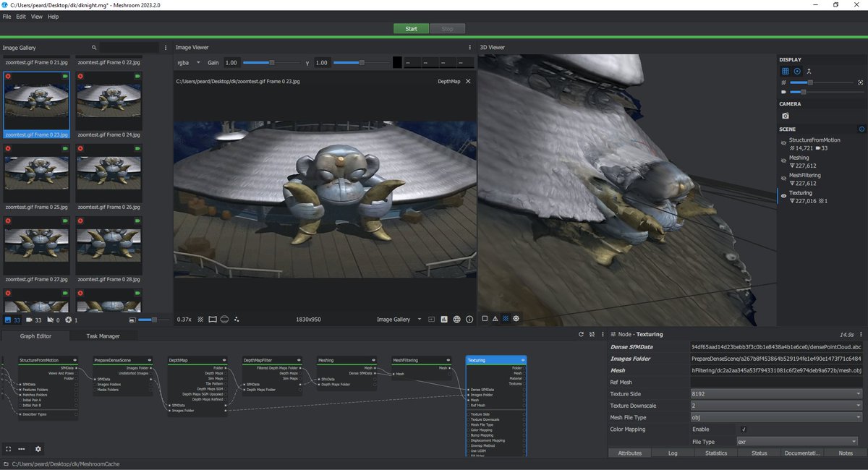The width and height of the screenshot is (868, 470).
Task: Toggle the image statistics chart icon
Action: pyautogui.click(x=444, y=319)
